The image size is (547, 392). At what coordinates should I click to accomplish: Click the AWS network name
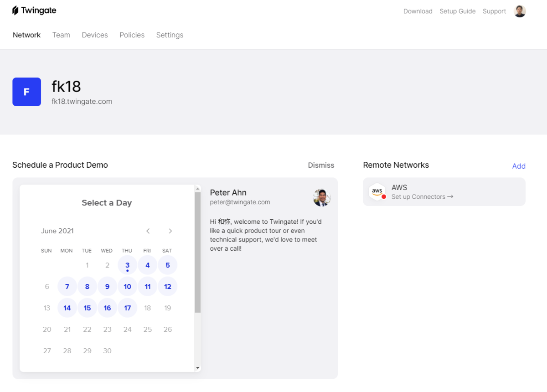pos(399,187)
